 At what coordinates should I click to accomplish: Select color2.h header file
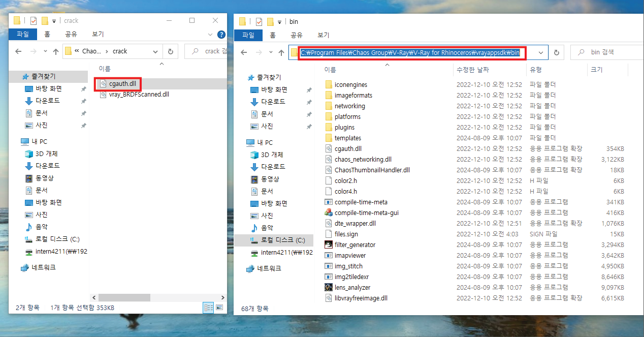(345, 180)
